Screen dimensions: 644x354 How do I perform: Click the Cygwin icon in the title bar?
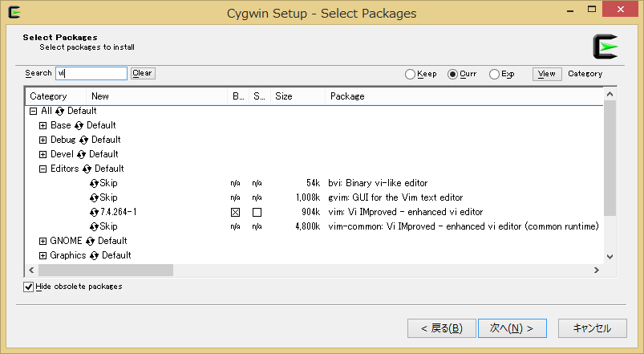coord(14,12)
